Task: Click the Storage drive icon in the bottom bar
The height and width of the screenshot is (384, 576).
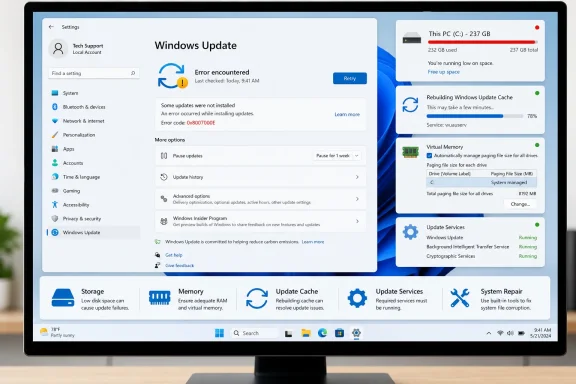Action: (x=63, y=298)
